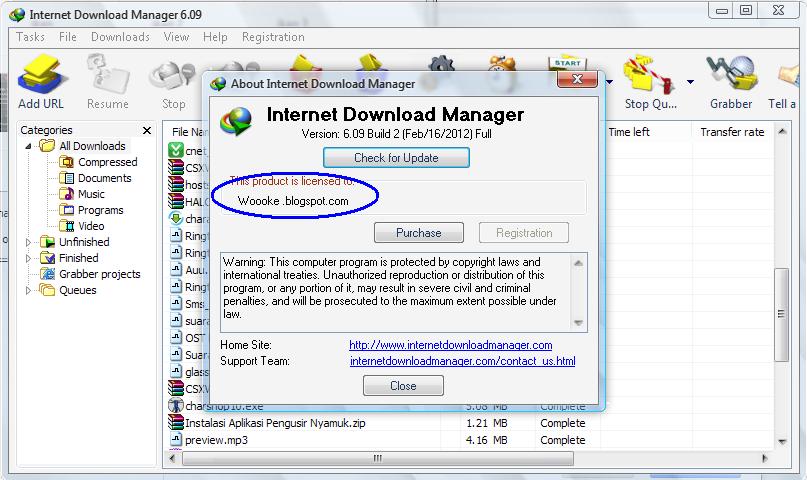
Task: Click the Tell a Friend toolbar icon
Action: click(x=788, y=75)
